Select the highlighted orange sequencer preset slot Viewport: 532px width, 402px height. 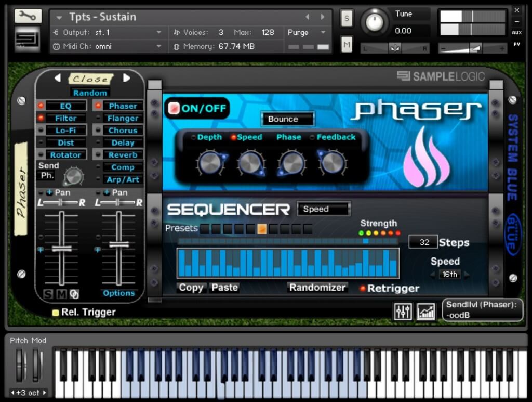coord(262,228)
